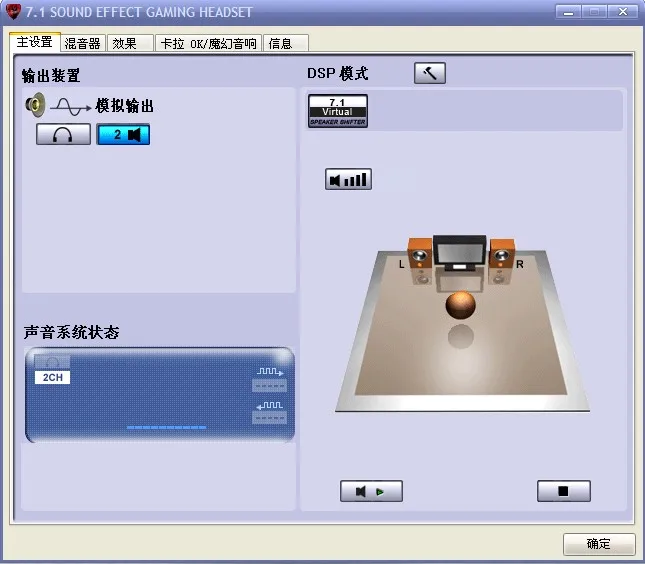
Task: Click the listener ball in room
Action: tap(460, 305)
